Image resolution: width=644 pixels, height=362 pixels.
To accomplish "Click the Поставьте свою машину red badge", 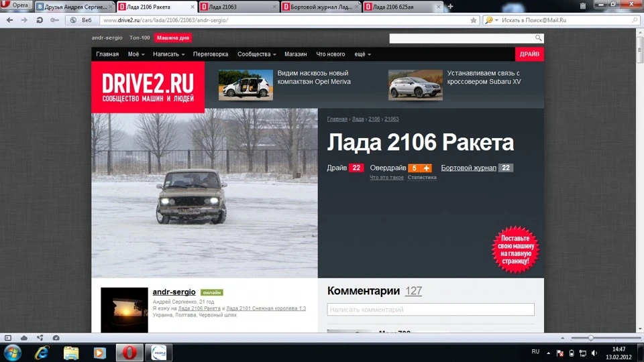I will coord(515,249).
